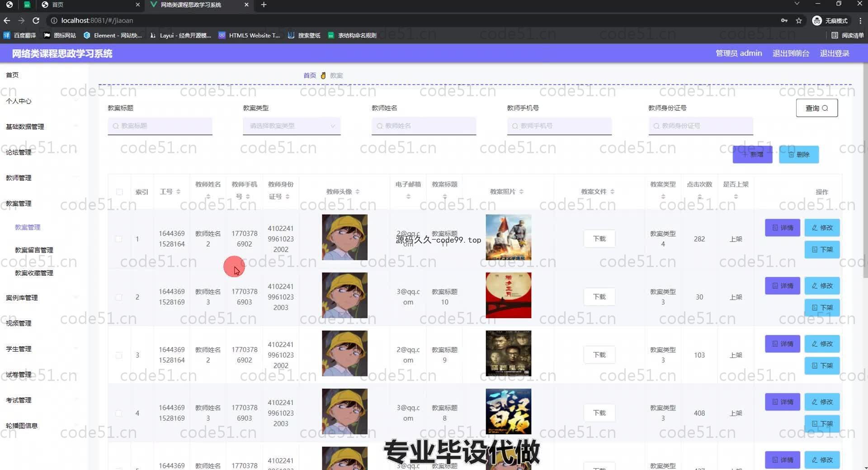Sort by 是否上架 column arrows
The width and height of the screenshot is (868, 470).
[x=736, y=197]
